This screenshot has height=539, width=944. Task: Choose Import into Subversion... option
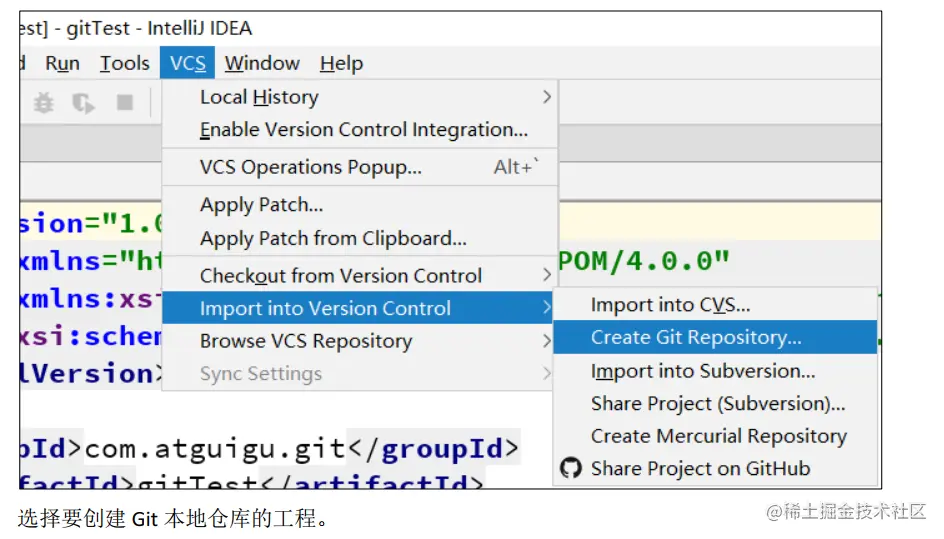715,371
